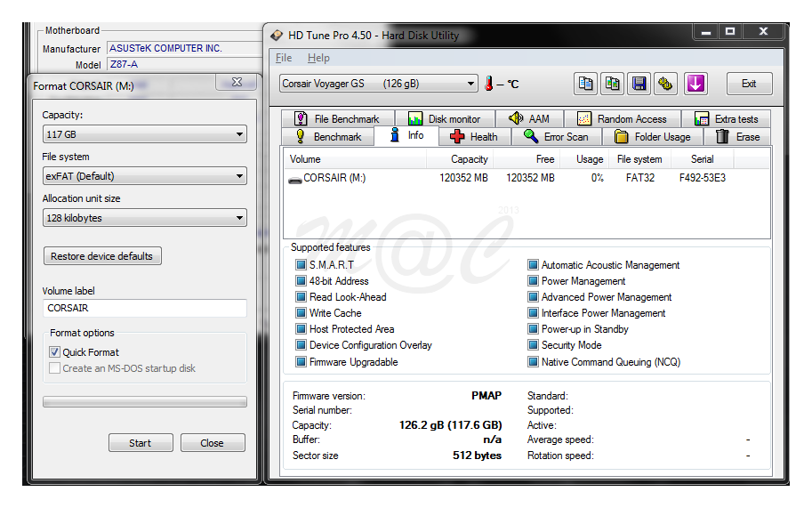Click the PMAP firmware version value
Image resolution: width=812 pixels, height=508 pixels.
tap(486, 396)
